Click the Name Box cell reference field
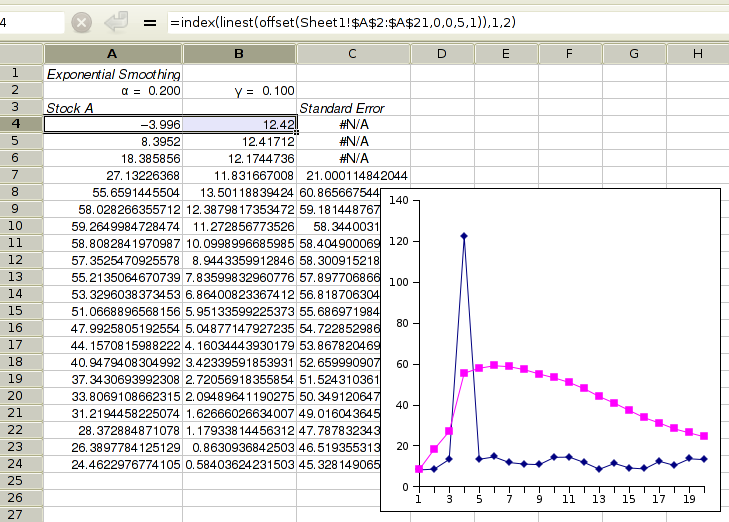The height and width of the screenshot is (522, 729). [x=31, y=22]
